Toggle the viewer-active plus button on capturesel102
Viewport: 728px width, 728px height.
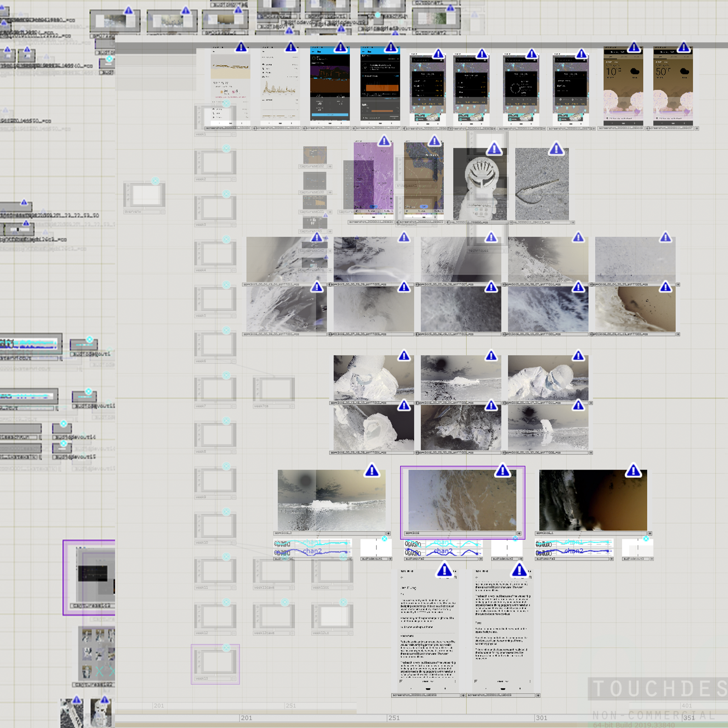click(330, 166)
